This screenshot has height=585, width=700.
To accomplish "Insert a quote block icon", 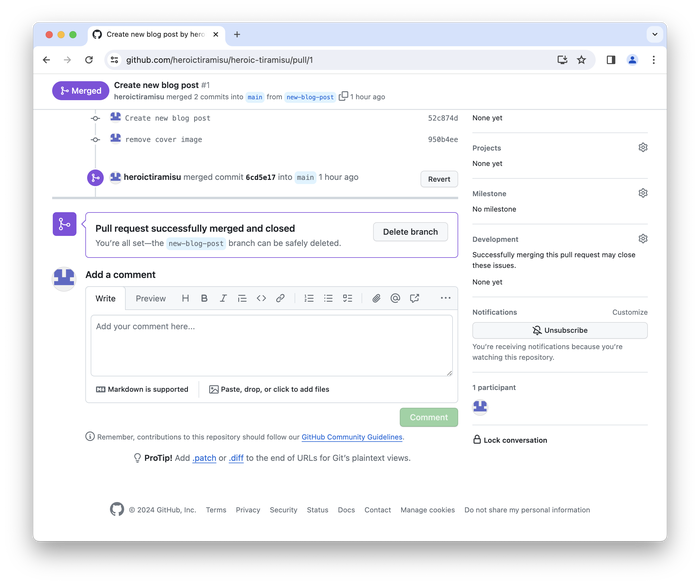I will (x=242, y=298).
